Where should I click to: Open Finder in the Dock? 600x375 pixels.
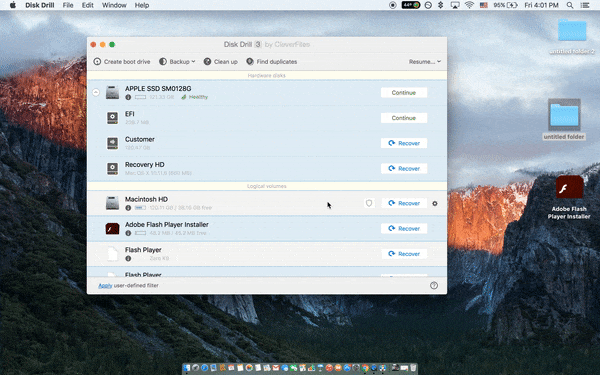[x=187, y=368]
